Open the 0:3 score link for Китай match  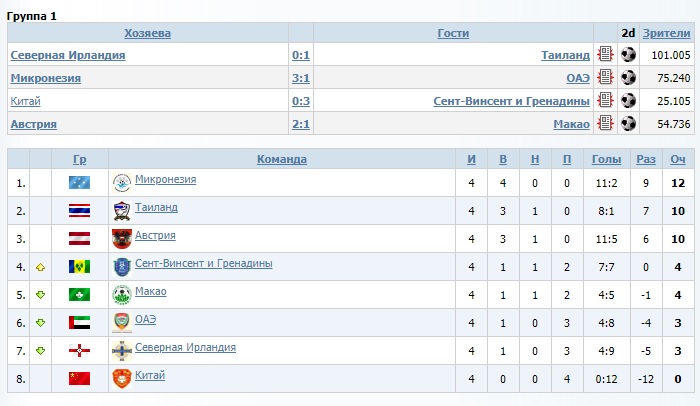coord(300,101)
